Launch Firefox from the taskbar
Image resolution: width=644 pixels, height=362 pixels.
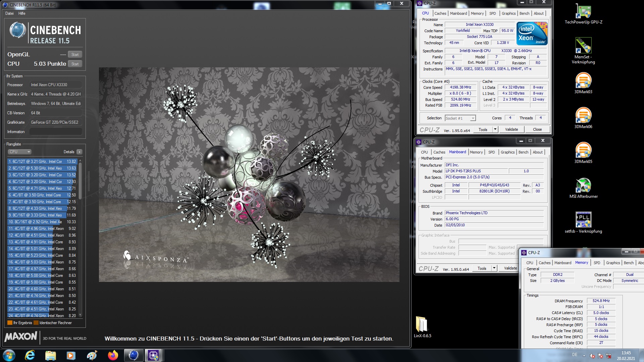pos(113,355)
